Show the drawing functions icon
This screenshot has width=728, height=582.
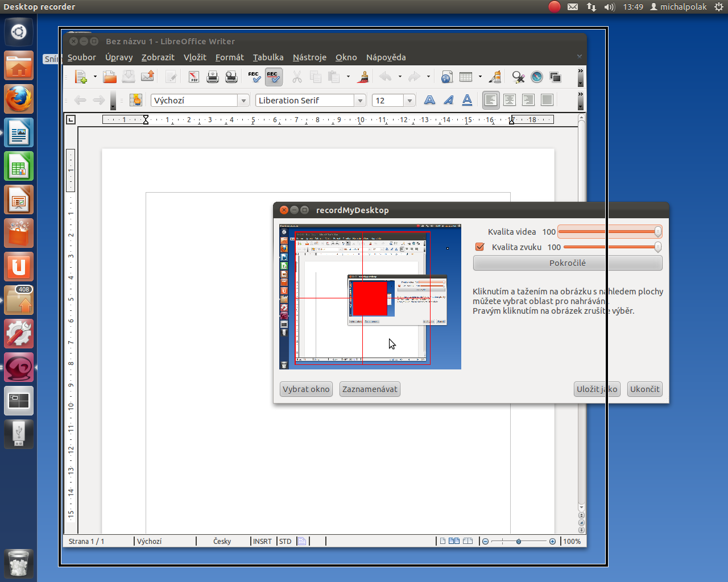(x=495, y=77)
